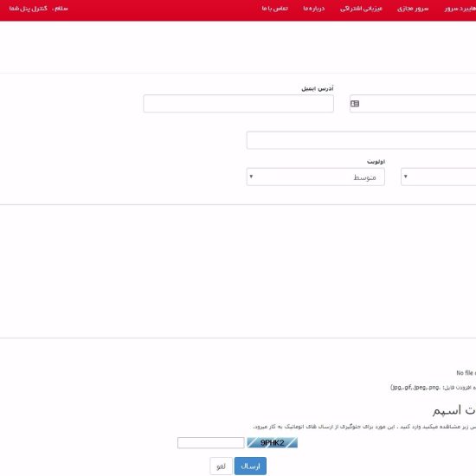Click the لغو cancel button
This screenshot has width=476, height=476.
pyautogui.click(x=221, y=466)
